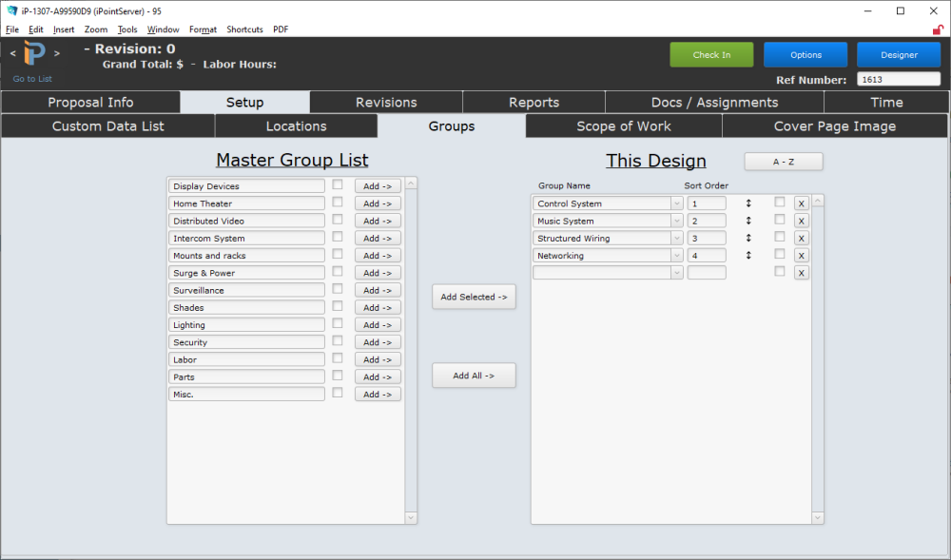
Task: Remove Networking with X button
Action: (801, 256)
